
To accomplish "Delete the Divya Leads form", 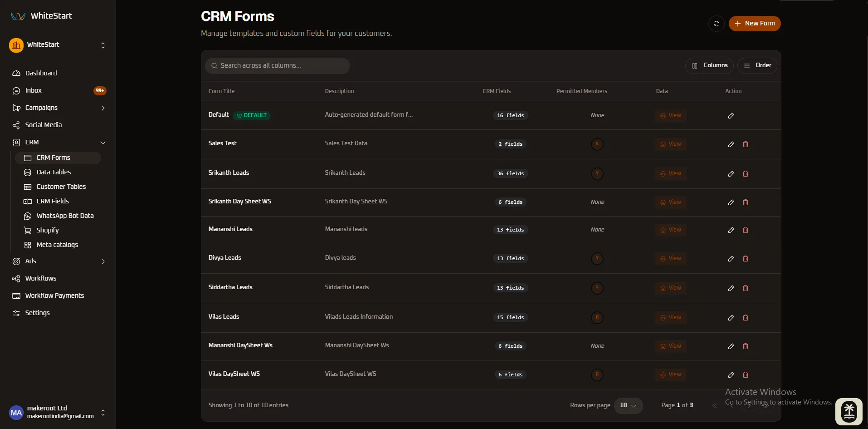I will pos(746,259).
